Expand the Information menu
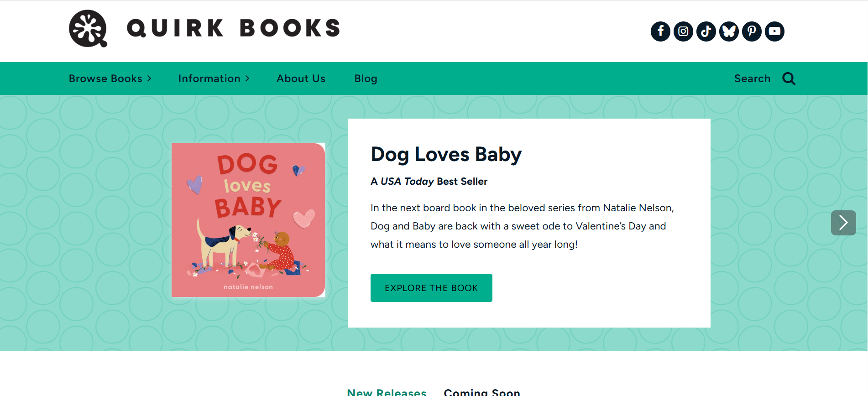This screenshot has width=868, height=396. pos(214,78)
